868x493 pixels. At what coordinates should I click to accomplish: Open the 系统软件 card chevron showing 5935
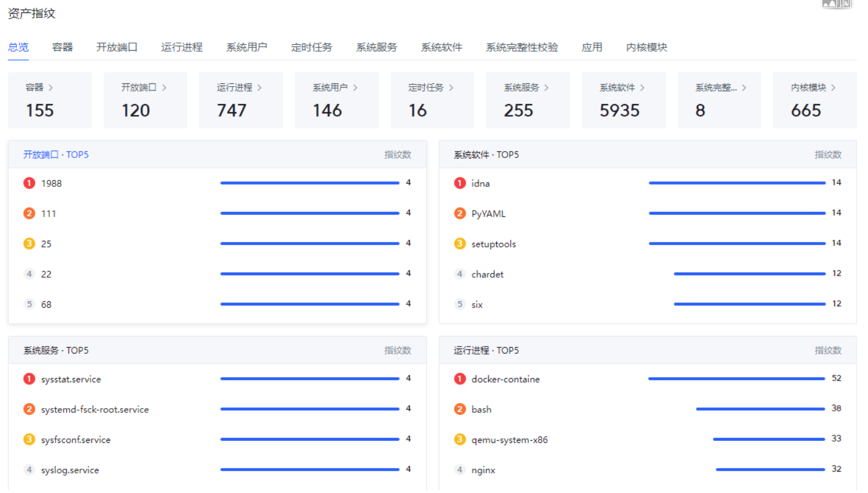click(x=642, y=88)
